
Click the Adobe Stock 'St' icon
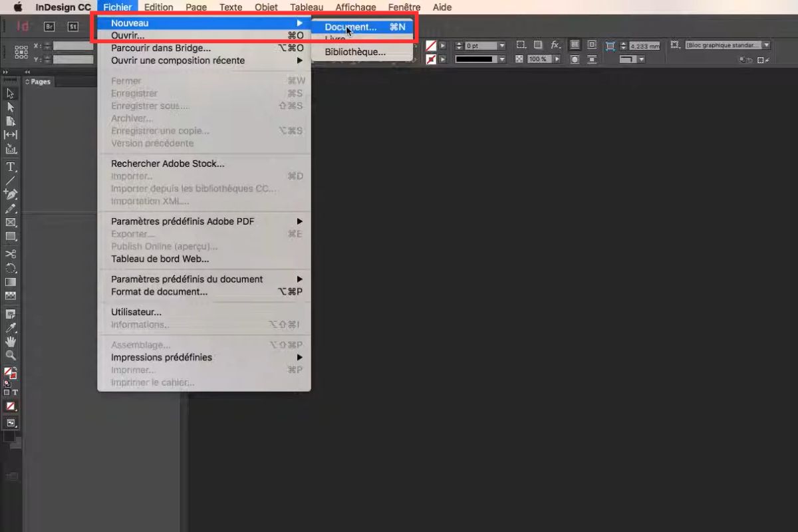[73, 27]
